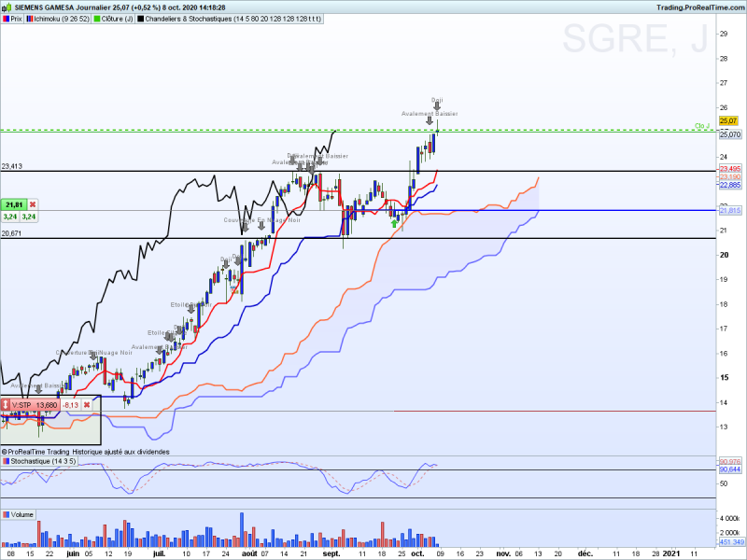Click the Doji arrow marker near October high
The width and height of the screenshot is (747, 560).
click(x=437, y=106)
